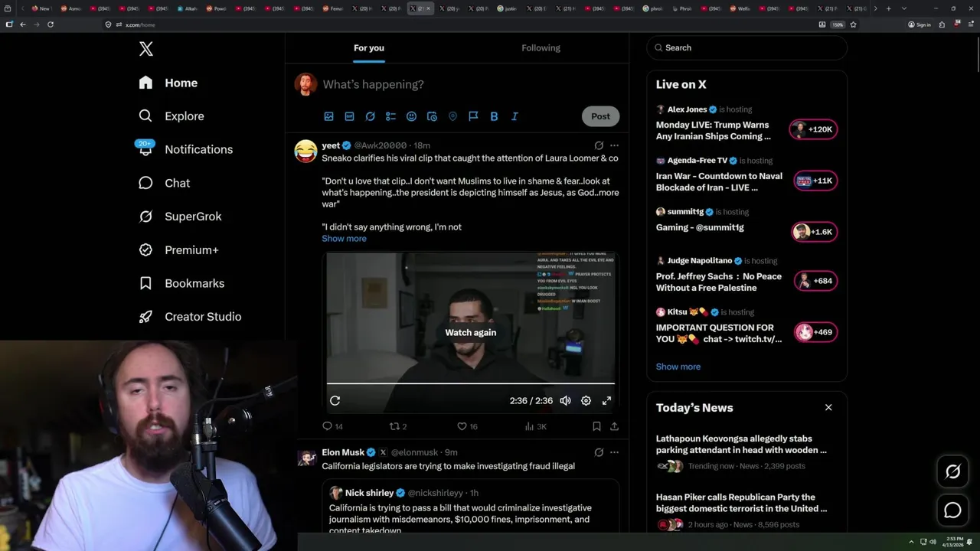Replay the video with the replay icon
This screenshot has width=980, height=551.
pyautogui.click(x=335, y=401)
